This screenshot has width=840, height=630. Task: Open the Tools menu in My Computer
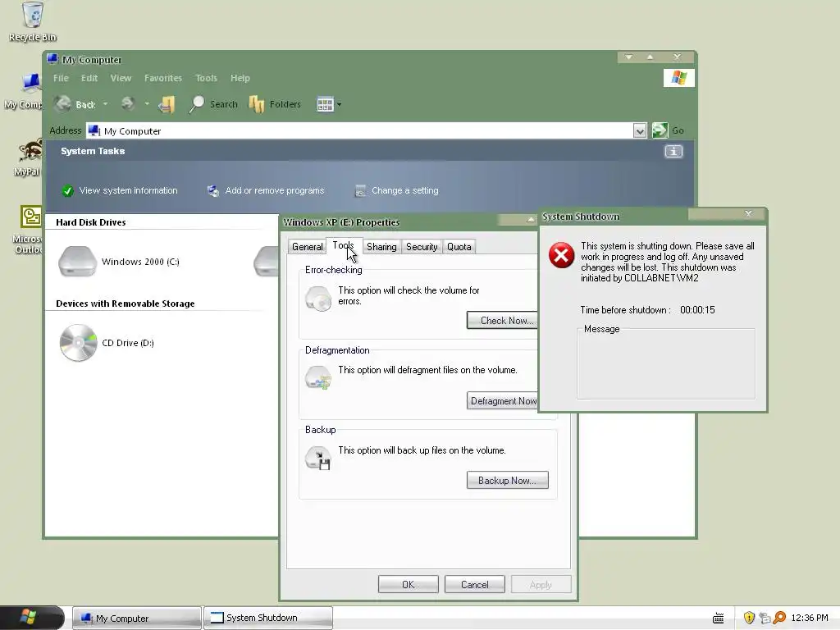click(x=206, y=78)
